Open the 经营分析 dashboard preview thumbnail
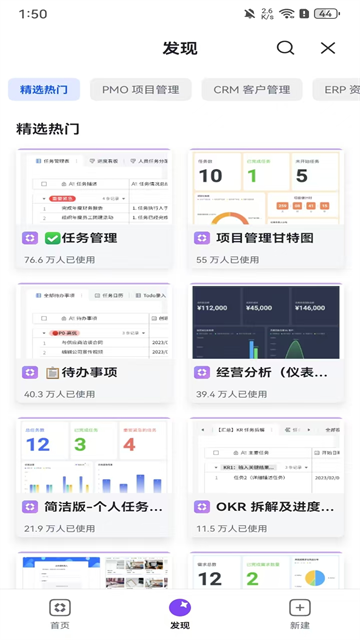 click(x=266, y=321)
